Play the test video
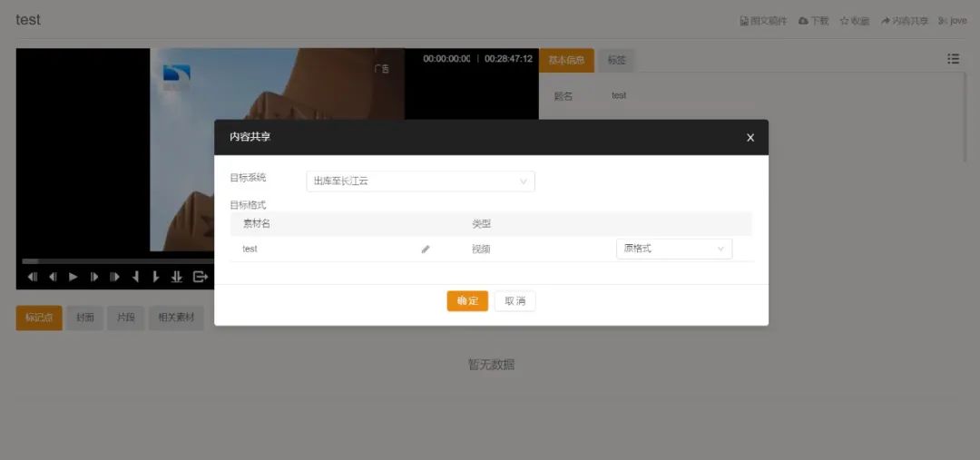980x460 pixels. [73, 277]
